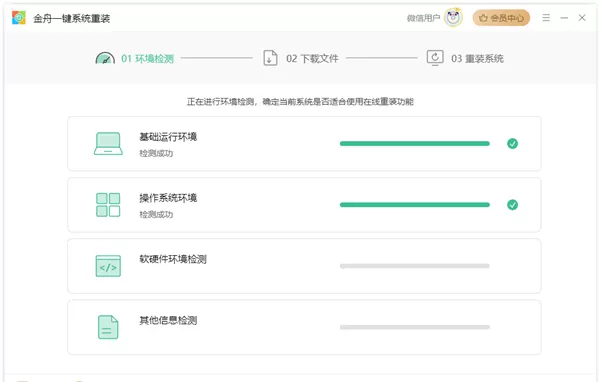Click the green checkmark for 基础运行环境
This screenshot has height=382, width=600.
coord(512,144)
